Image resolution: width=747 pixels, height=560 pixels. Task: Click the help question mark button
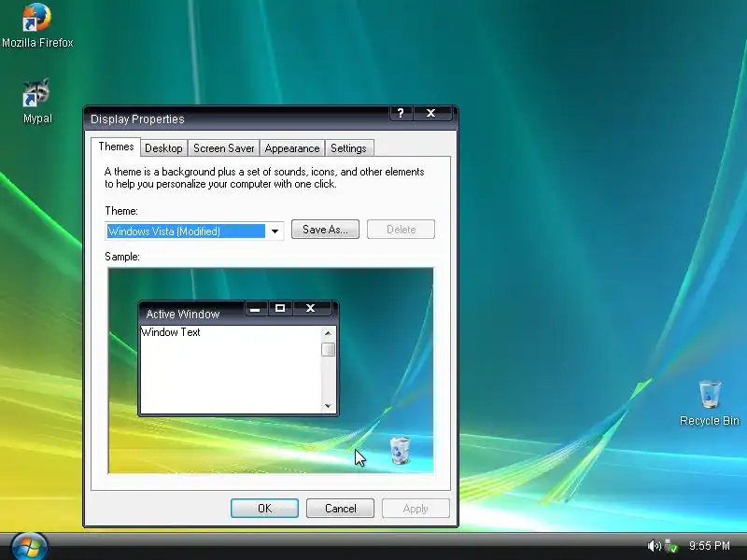point(401,113)
